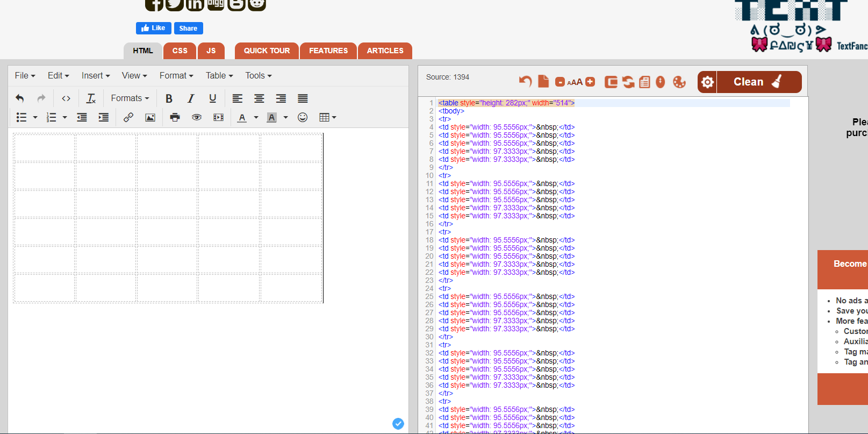Click the compress code icon

click(611, 82)
